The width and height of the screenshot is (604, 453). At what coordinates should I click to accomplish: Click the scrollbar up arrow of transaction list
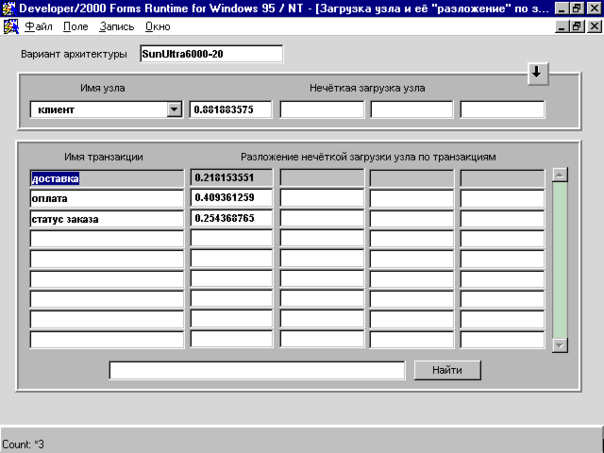pos(559,175)
